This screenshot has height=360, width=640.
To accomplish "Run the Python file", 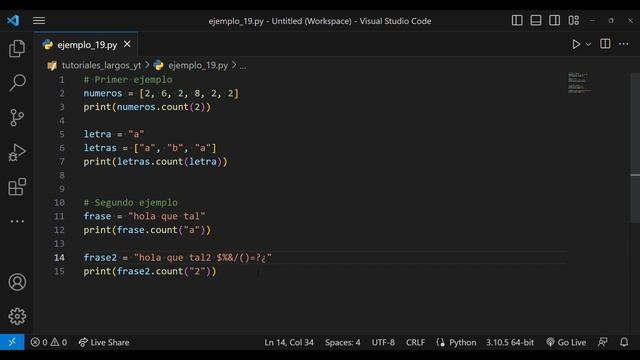I will tap(576, 44).
